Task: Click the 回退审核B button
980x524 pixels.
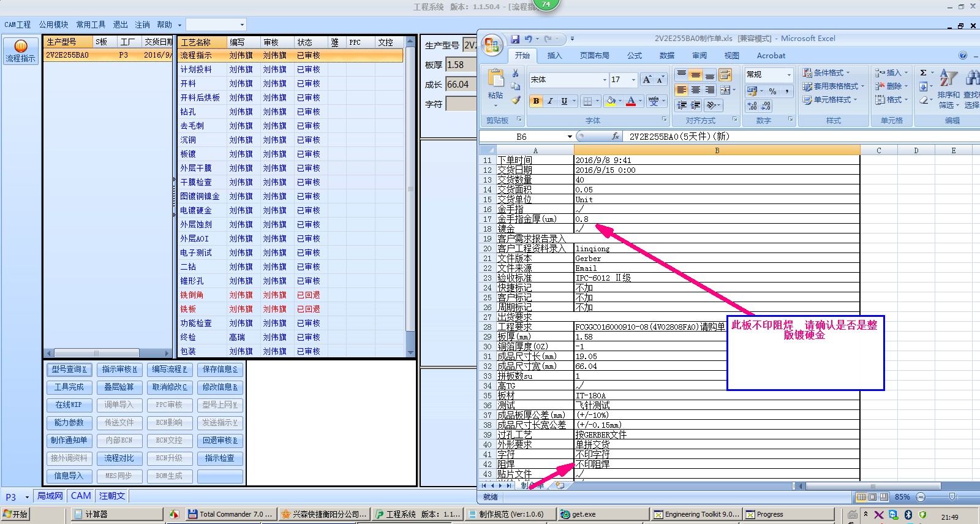Action: pos(220,441)
